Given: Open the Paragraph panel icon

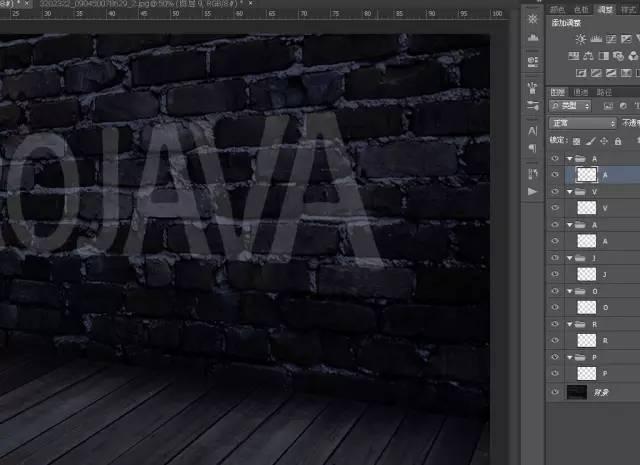Looking at the screenshot, I should (533, 148).
